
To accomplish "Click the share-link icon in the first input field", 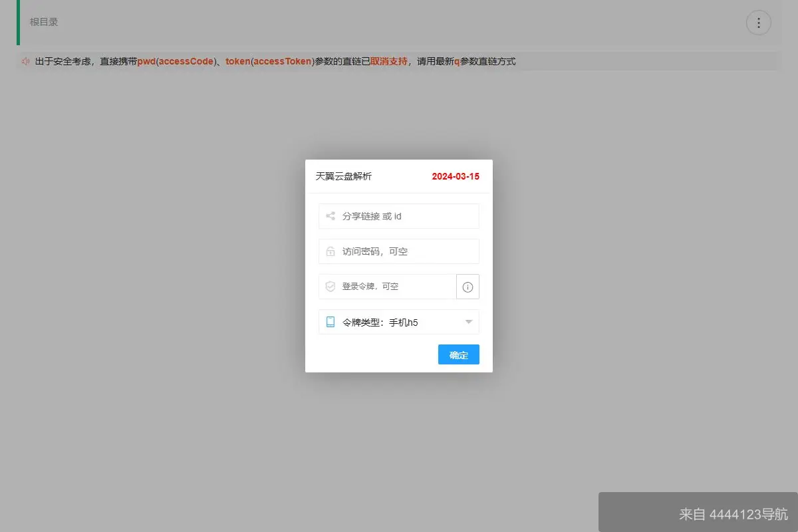I will click(x=330, y=215).
